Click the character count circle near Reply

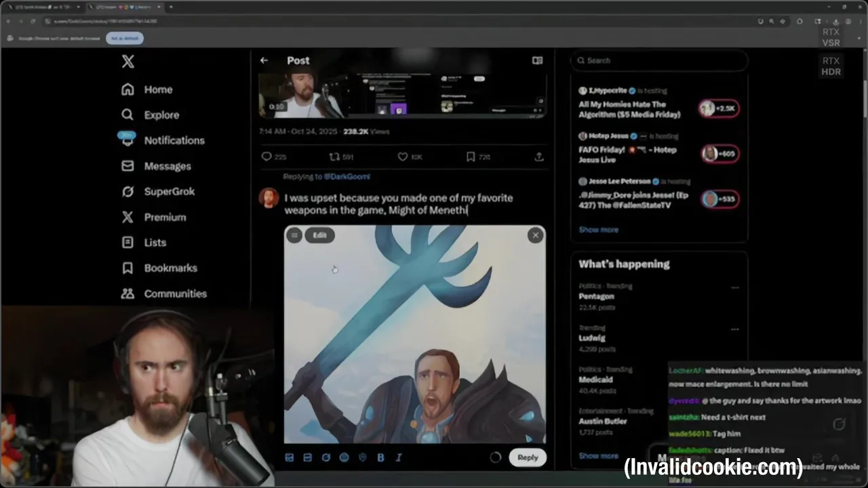[x=496, y=457]
